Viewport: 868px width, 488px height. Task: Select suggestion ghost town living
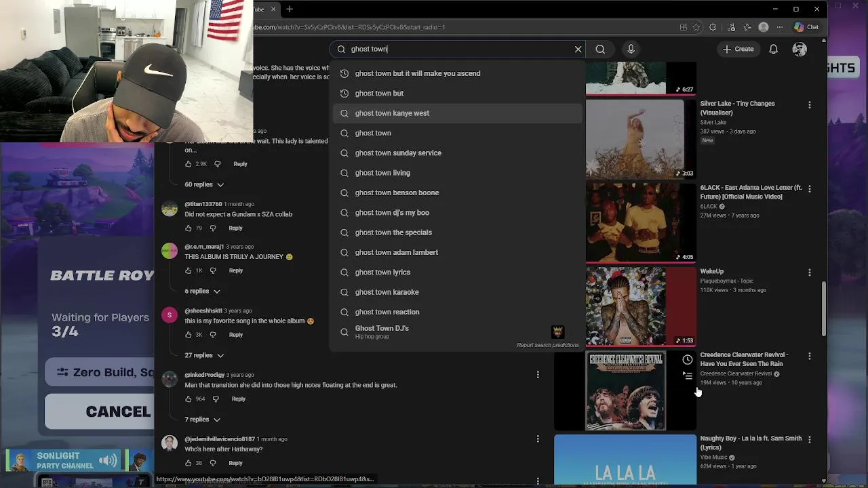[x=458, y=173]
